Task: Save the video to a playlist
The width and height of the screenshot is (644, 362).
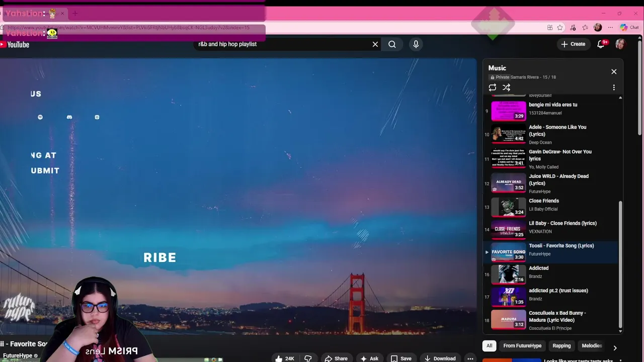Action: coord(401,358)
